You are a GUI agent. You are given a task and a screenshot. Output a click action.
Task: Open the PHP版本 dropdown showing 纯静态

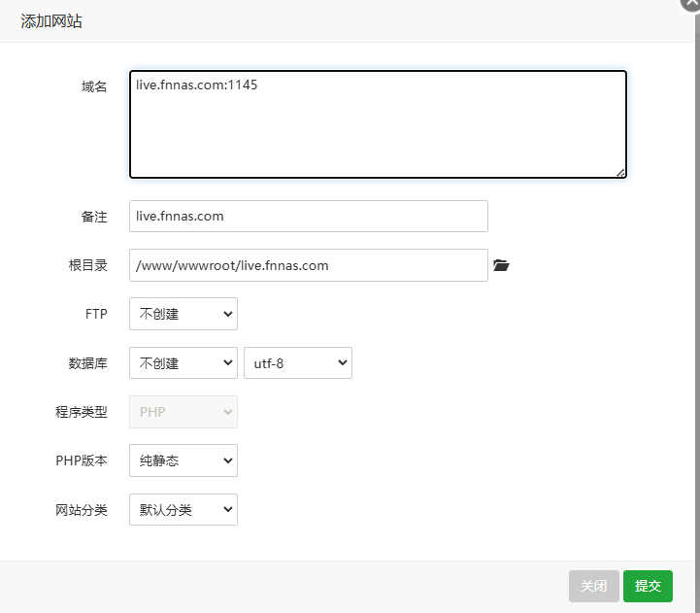point(183,460)
